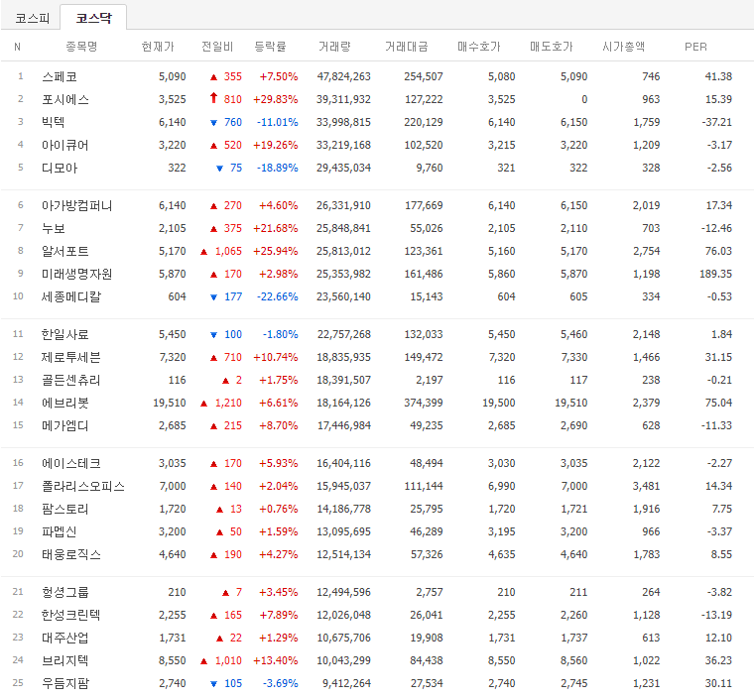The height and width of the screenshot is (700, 754).
Task: Click the PER column header
Action: [x=695, y=47]
